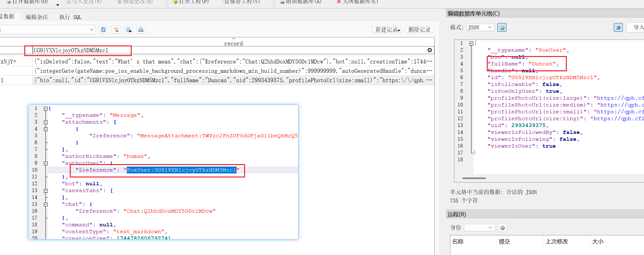
Task: Click the cell editor horizontal scrollbar thumb
Action: 474,178
